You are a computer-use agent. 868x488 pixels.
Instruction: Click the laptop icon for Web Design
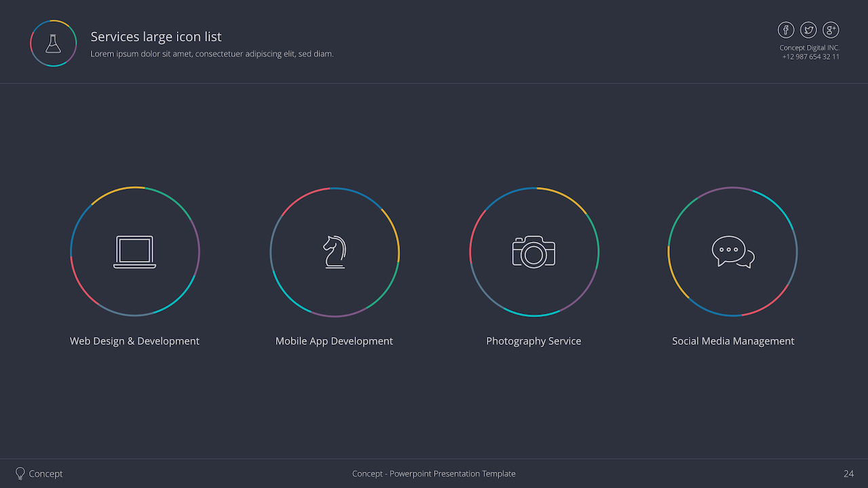(x=134, y=251)
